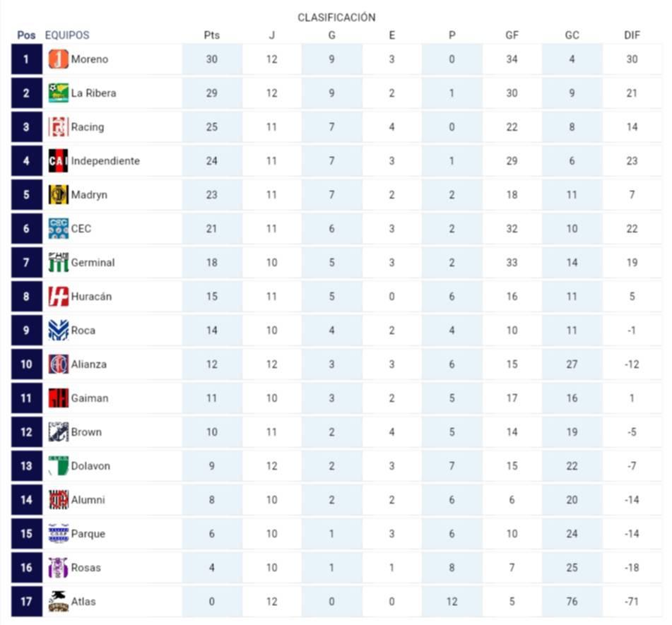Click the Roca club badge
The width and height of the screenshot is (672, 625).
click(58, 331)
